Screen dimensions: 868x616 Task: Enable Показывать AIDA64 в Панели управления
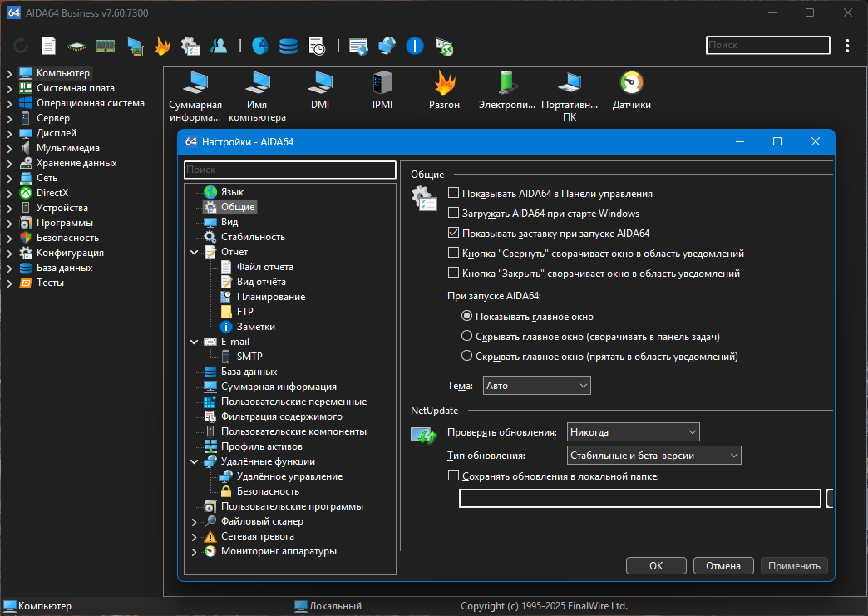pyautogui.click(x=453, y=193)
